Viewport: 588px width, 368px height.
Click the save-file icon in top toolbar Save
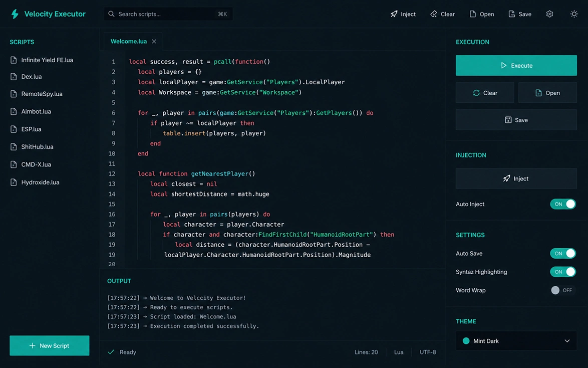tap(511, 14)
